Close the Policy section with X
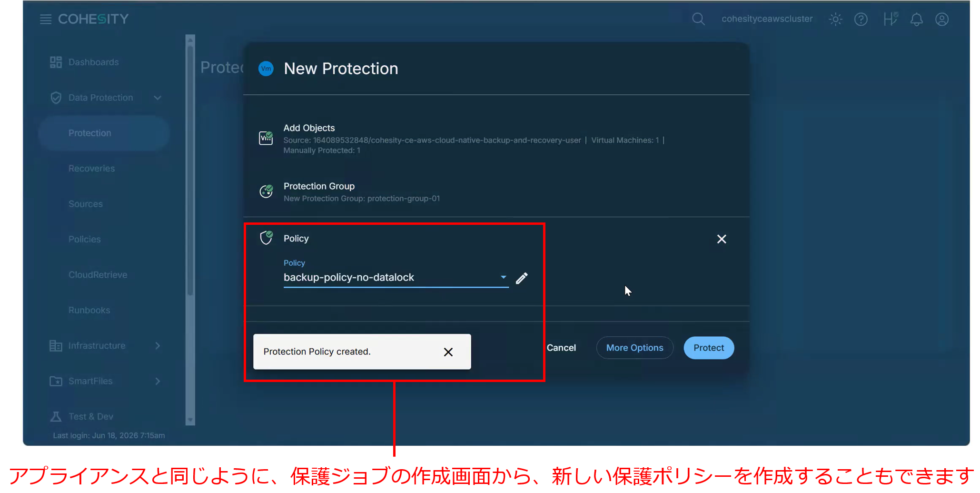The width and height of the screenshot is (980, 493). 722,239
